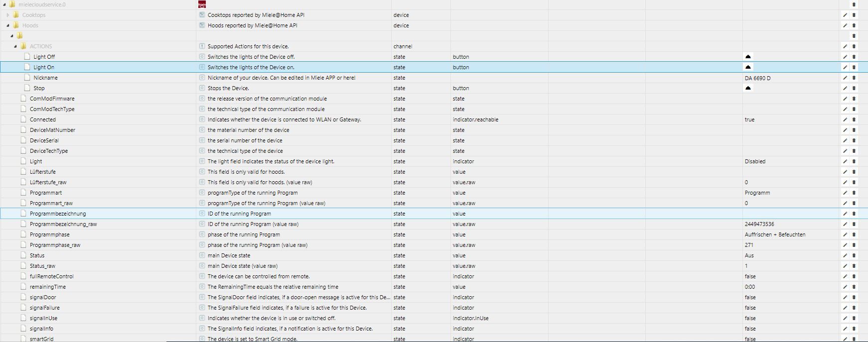Viewport: 868px width, 342px height.
Task: Edit the Connected state
Action: point(845,119)
